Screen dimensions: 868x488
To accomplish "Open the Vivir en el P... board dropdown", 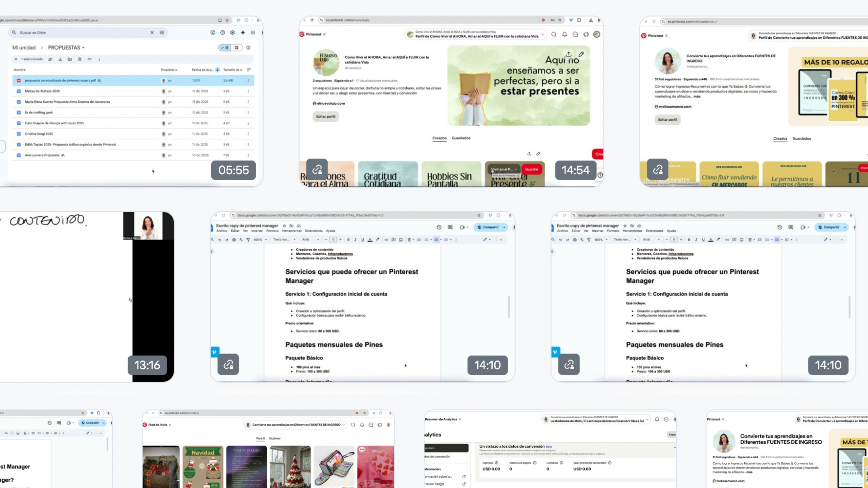I will [516, 169].
